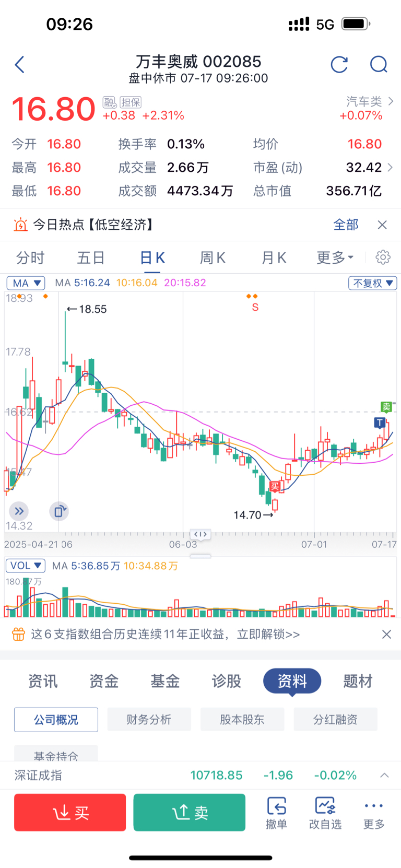Image resolution: width=401 pixels, height=868 pixels.
Task: Expand 市盈(动) details chevron
Action: 390,168
